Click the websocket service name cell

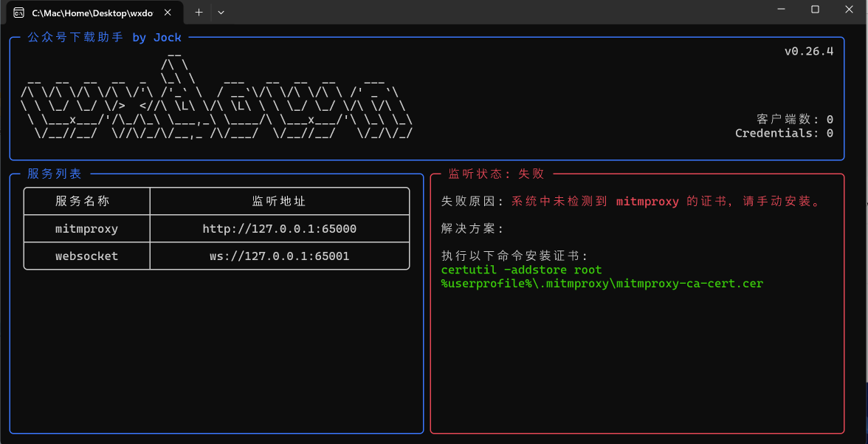click(x=86, y=256)
